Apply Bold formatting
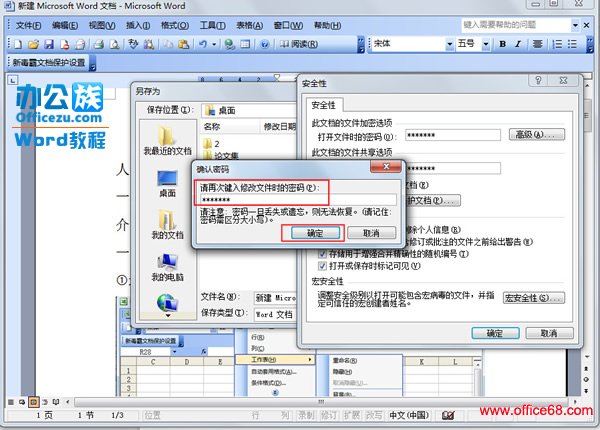This screenshot has height=430, width=600. [x=502, y=44]
